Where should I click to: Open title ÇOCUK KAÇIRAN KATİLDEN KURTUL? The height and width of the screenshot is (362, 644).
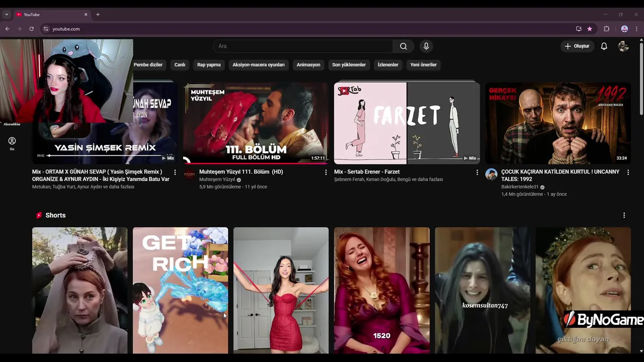pos(560,175)
